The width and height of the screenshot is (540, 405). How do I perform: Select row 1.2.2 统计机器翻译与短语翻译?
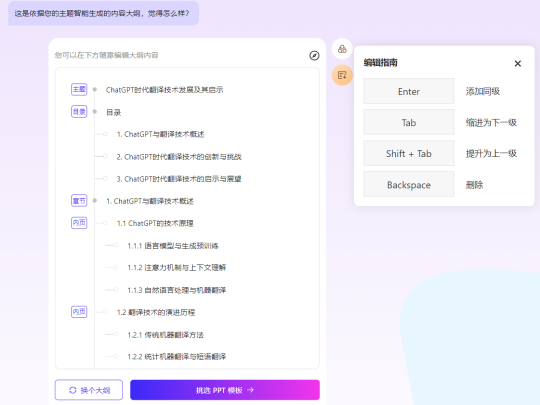pos(177,357)
